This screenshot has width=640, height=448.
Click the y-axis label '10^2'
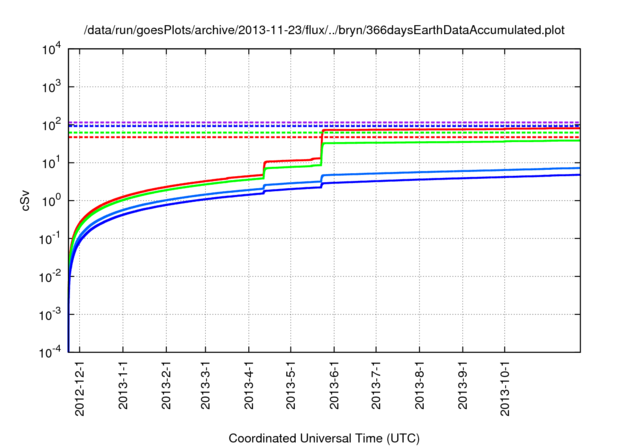(x=52, y=125)
